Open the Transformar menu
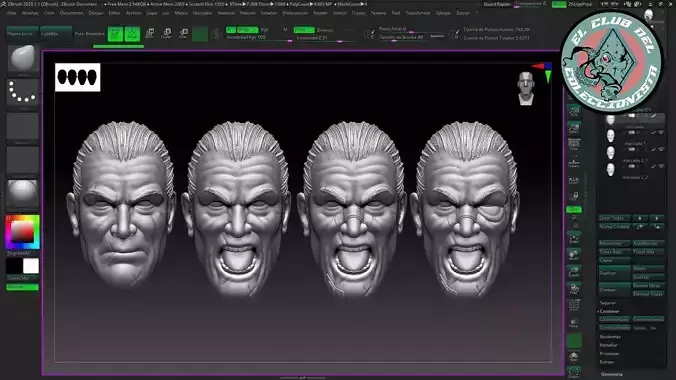The image size is (676, 380). point(418,13)
